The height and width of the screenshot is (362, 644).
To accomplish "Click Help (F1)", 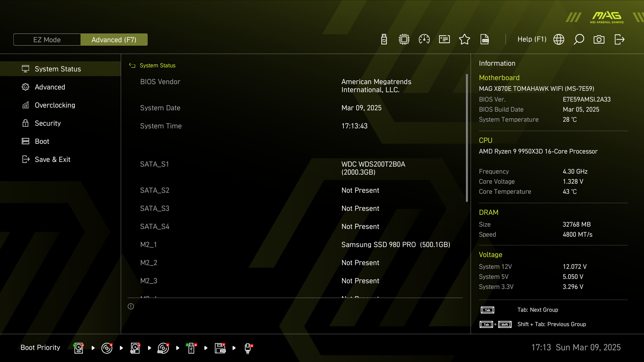I will tap(532, 40).
